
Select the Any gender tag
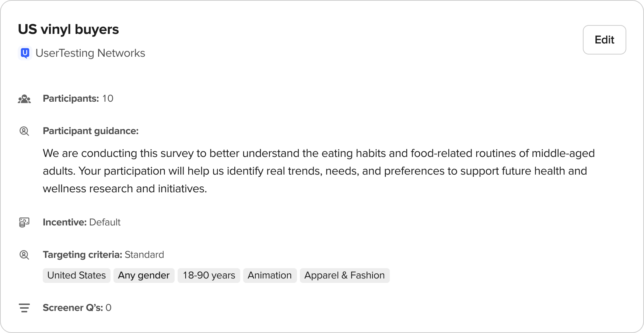(x=144, y=276)
